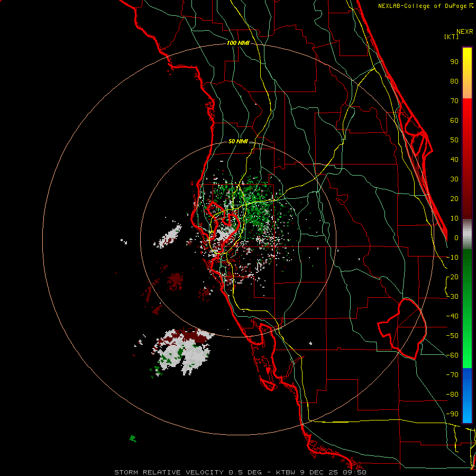This screenshot has width=476, height=476.
Task: Select the 10 value on the velocity scale
Action: click(454, 218)
